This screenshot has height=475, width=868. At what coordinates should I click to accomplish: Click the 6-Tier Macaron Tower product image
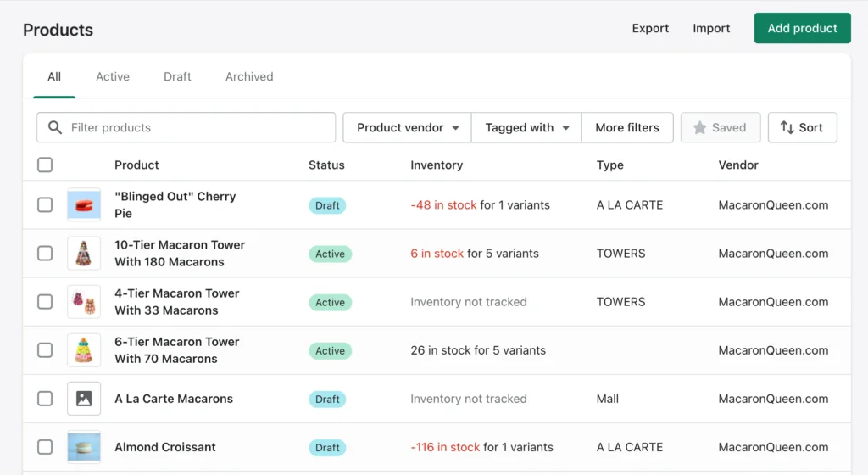point(84,350)
